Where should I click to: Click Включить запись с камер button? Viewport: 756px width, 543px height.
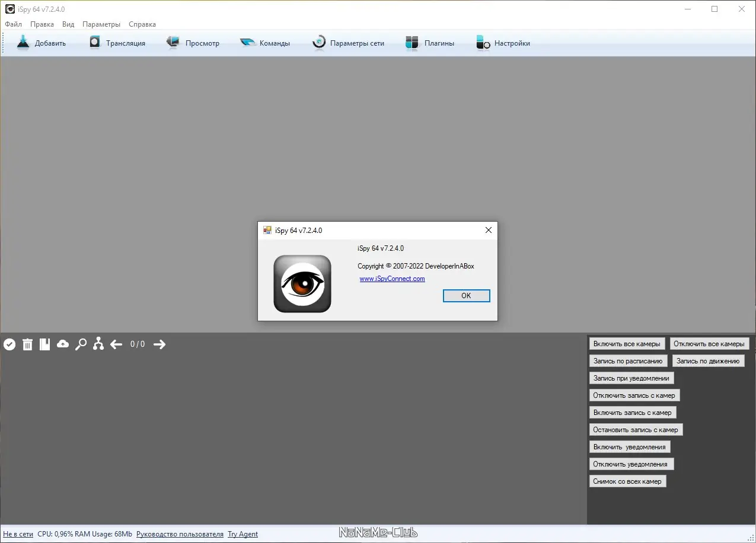coord(633,413)
